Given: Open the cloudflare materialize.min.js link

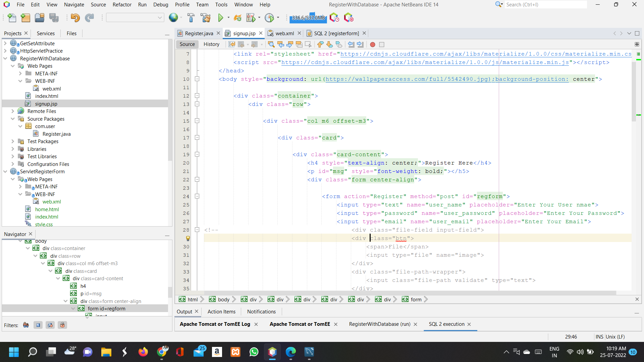Looking at the screenshot, I should tap(425, 62).
